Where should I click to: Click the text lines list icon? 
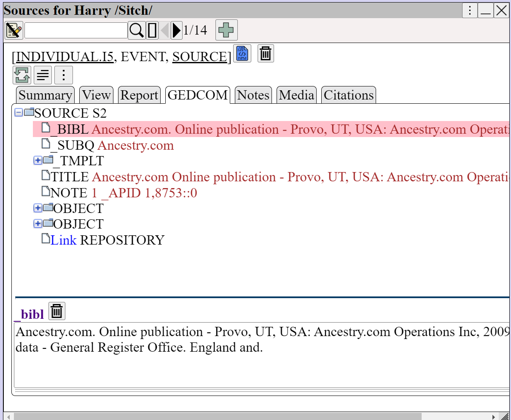click(43, 75)
